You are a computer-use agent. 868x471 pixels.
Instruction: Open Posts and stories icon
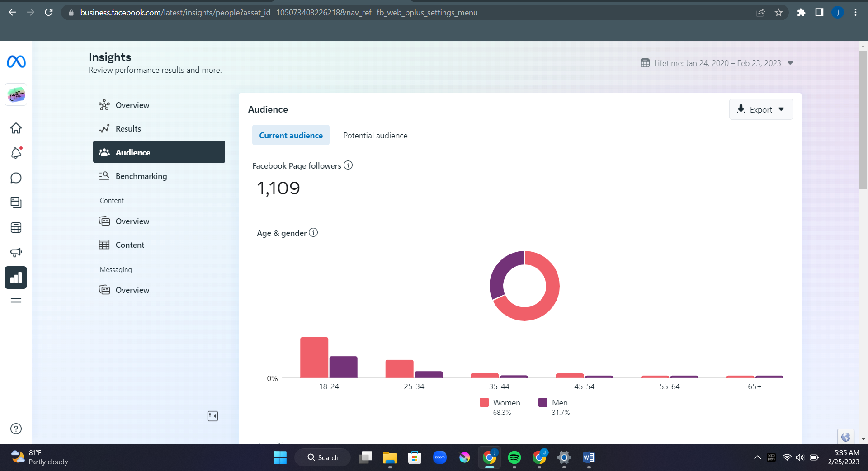(16, 203)
